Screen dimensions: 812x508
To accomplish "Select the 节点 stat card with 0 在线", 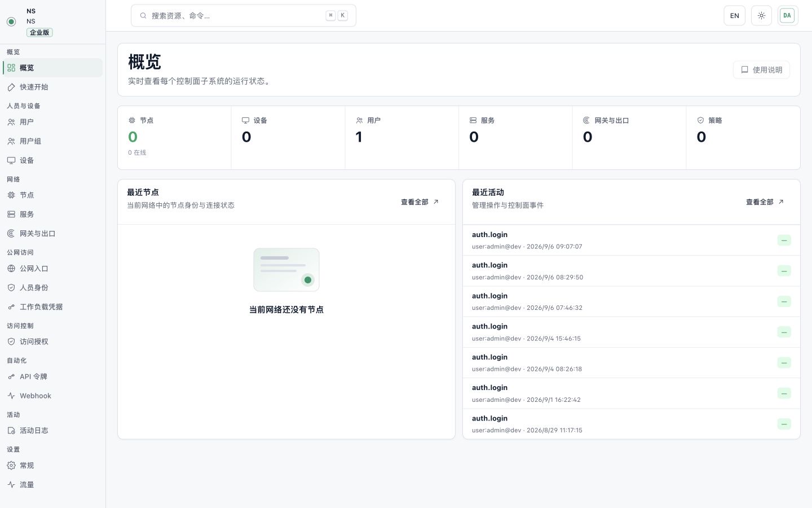I will pyautogui.click(x=174, y=138).
